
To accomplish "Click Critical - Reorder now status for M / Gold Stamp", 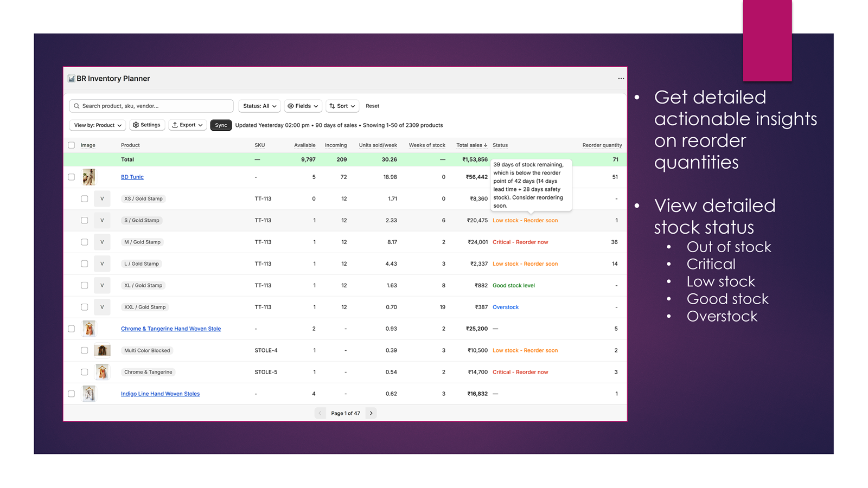I will (x=520, y=242).
